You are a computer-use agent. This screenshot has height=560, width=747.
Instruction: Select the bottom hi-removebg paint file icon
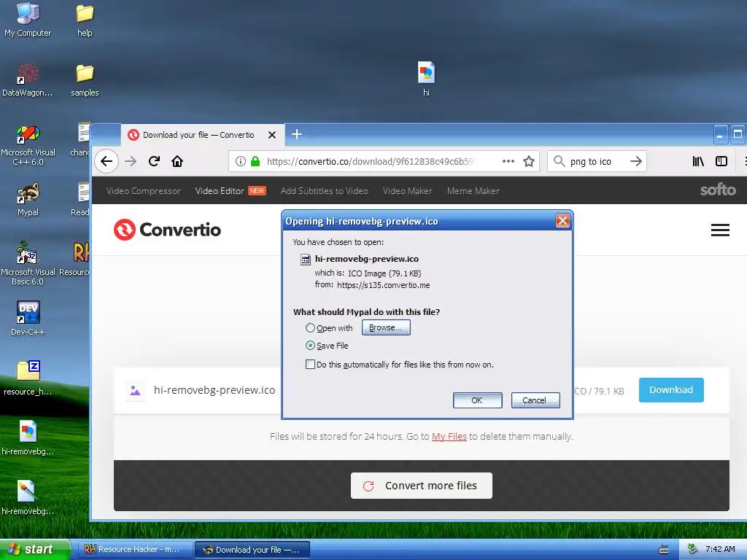pyautogui.click(x=28, y=497)
